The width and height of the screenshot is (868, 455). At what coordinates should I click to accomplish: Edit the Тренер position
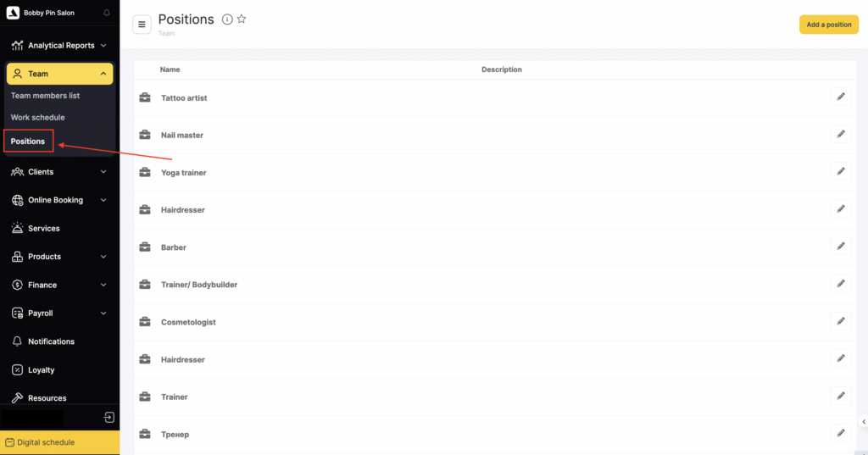pos(841,434)
